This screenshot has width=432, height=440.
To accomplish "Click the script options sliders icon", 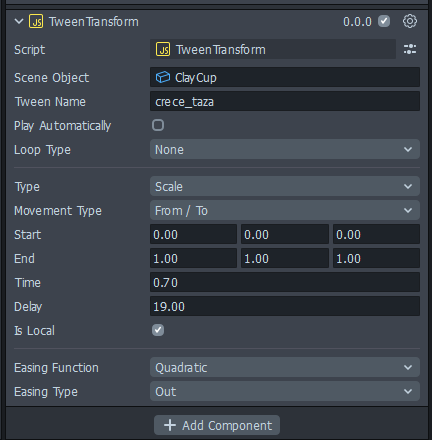I will (x=410, y=49).
